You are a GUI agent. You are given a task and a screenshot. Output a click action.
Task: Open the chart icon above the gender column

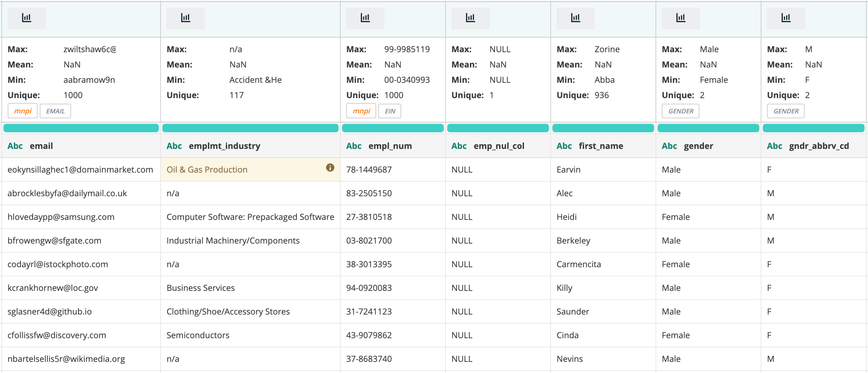pos(681,18)
